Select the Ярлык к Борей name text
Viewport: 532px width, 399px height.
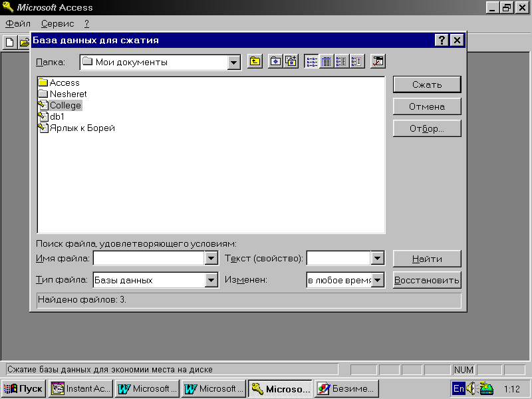click(82, 128)
